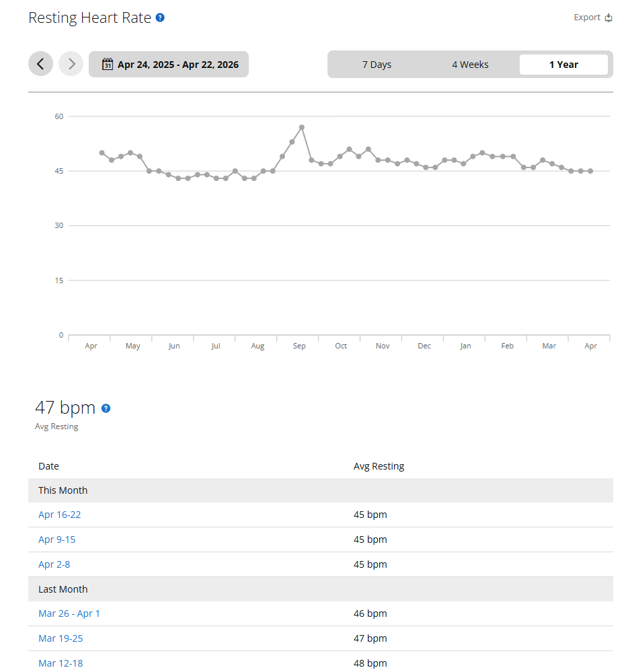The height and width of the screenshot is (672, 626).
Task: Click the 'Last Month' group row
Action: pyautogui.click(x=321, y=589)
